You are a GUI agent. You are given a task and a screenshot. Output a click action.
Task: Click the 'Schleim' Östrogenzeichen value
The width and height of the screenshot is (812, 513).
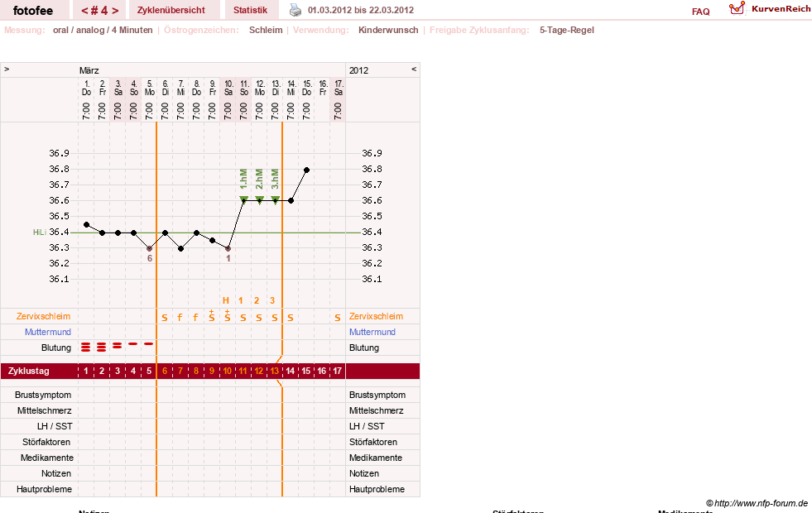266,30
